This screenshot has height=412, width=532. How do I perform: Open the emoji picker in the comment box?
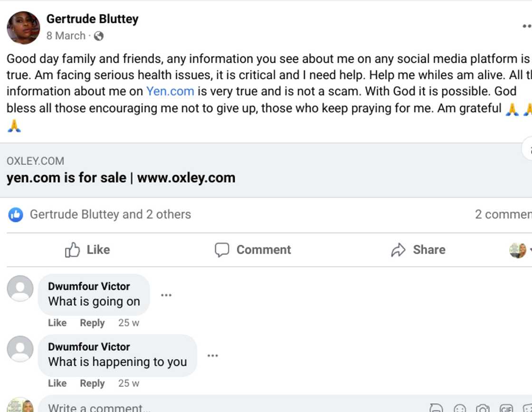459,408
